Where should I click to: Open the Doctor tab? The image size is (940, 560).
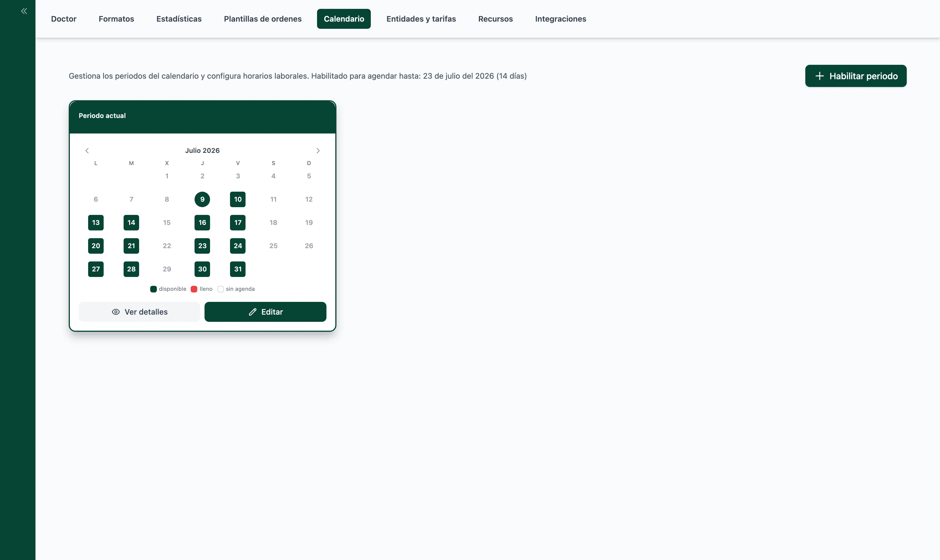(x=64, y=19)
